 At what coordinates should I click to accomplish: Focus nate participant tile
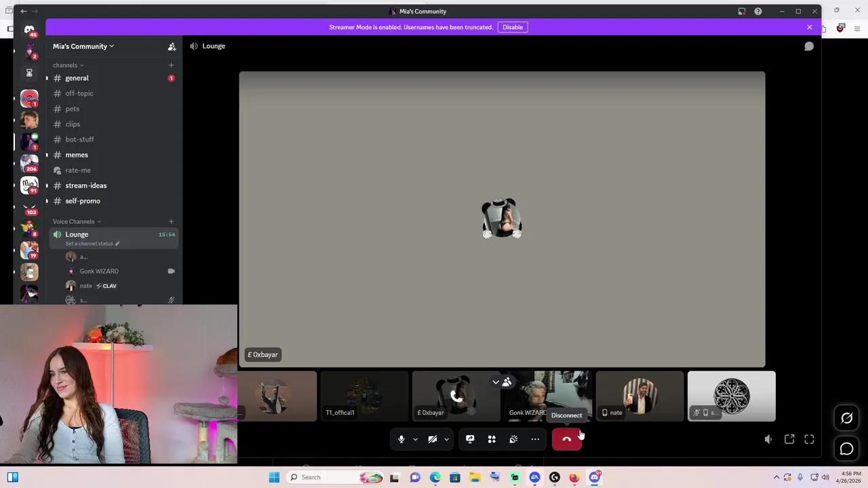tap(639, 396)
